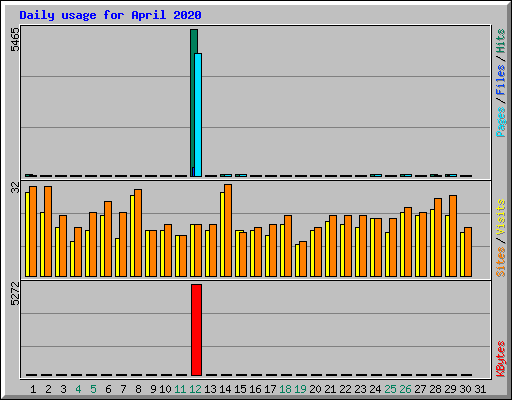Click day label 1 on the x-axis
This screenshot has width=512, height=400.
click(x=33, y=389)
